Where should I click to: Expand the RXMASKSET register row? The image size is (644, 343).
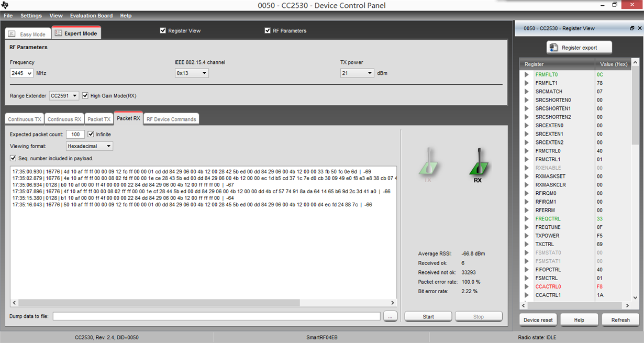click(527, 176)
